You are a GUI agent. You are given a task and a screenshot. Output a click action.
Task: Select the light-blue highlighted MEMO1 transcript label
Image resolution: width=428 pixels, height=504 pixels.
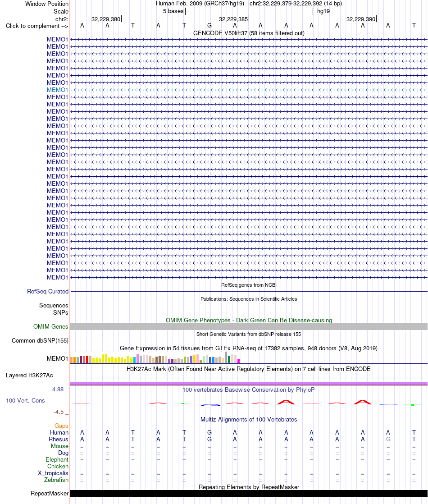[58, 90]
